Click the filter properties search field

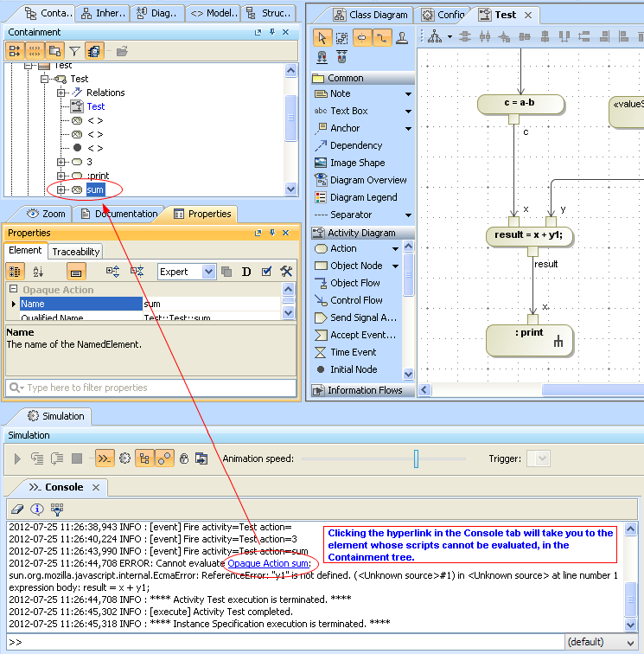147,388
